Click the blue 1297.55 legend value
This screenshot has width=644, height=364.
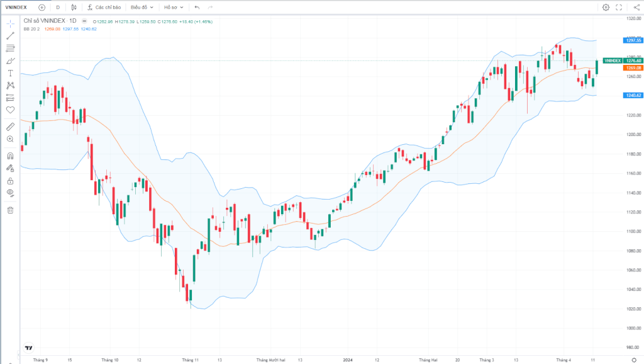click(70, 29)
